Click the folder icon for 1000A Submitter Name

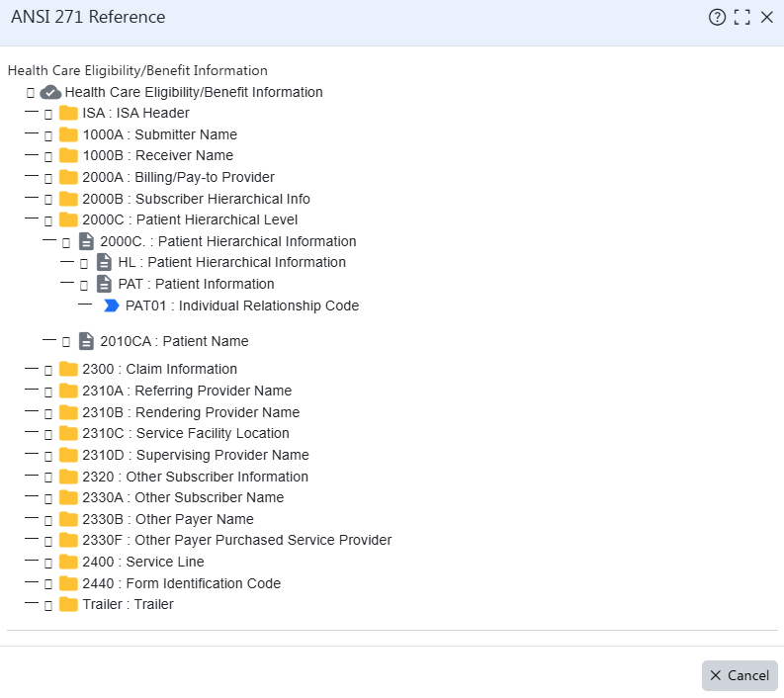tap(68, 135)
